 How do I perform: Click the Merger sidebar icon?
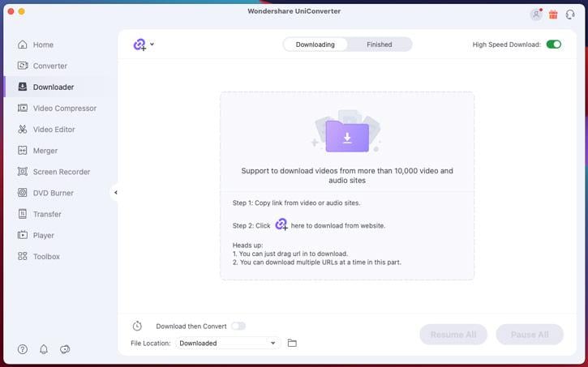coord(23,151)
